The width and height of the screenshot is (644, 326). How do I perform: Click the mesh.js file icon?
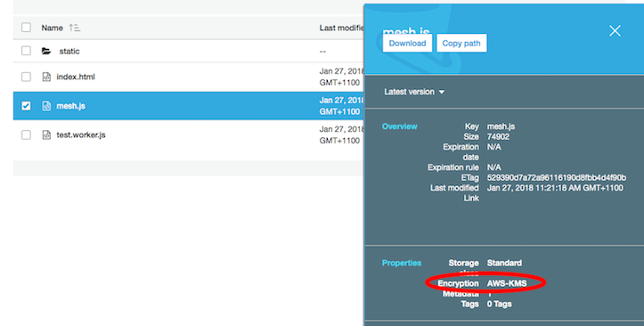(x=47, y=106)
